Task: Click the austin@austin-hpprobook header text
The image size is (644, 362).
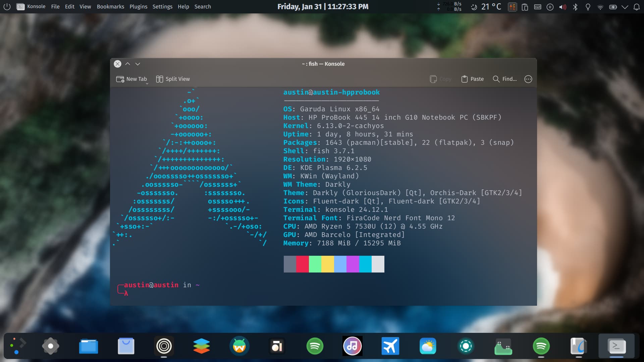Action: coord(331,92)
